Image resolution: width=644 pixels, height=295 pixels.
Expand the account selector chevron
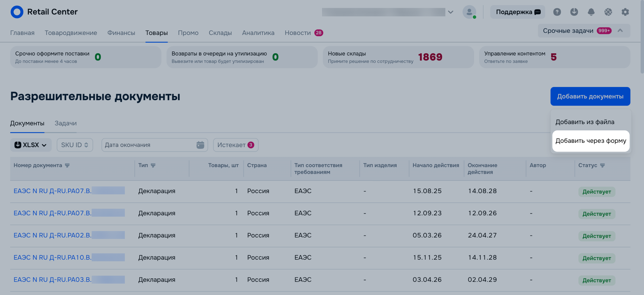(x=450, y=12)
